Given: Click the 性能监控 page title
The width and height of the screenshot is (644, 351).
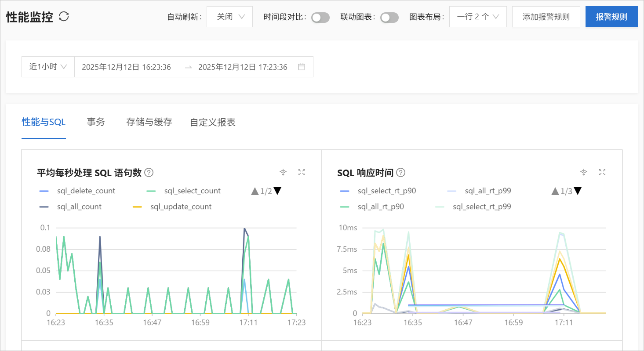Looking at the screenshot, I should [x=29, y=17].
